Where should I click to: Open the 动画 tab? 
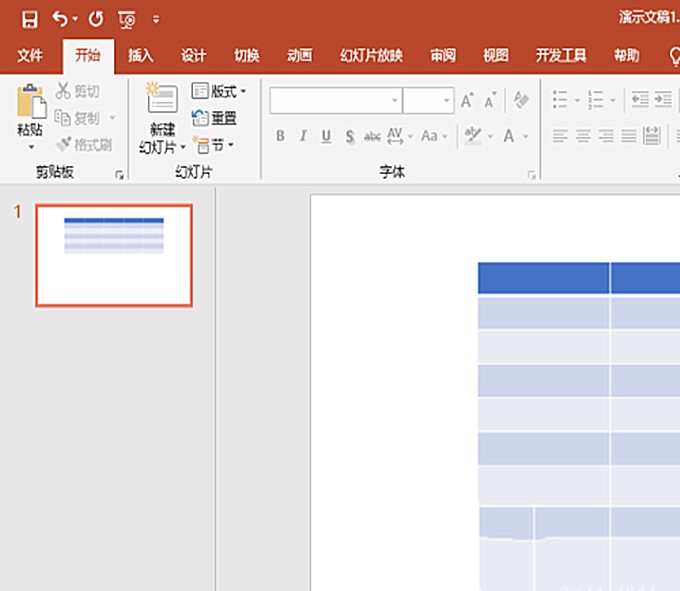pos(300,56)
